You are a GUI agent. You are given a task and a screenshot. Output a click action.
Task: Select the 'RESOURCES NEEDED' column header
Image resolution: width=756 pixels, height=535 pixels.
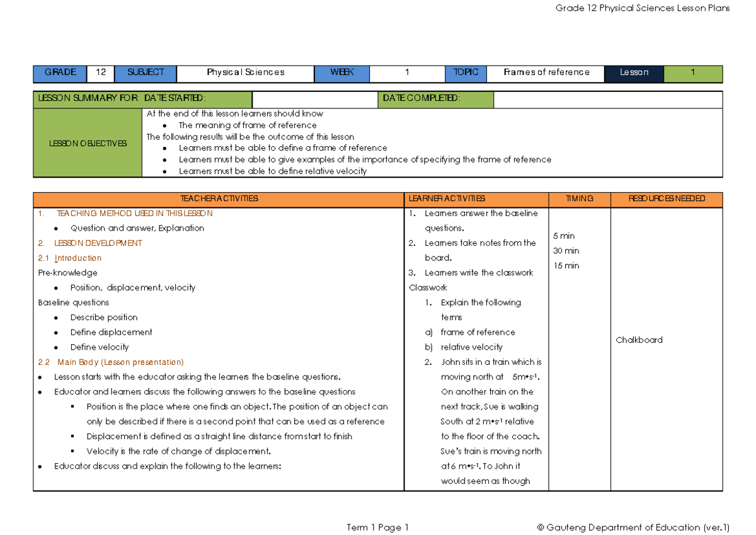pos(667,199)
